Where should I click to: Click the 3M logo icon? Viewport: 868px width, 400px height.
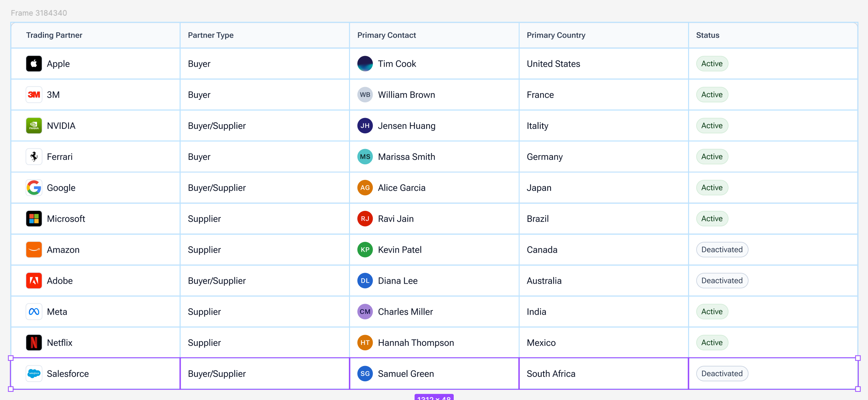[34, 95]
